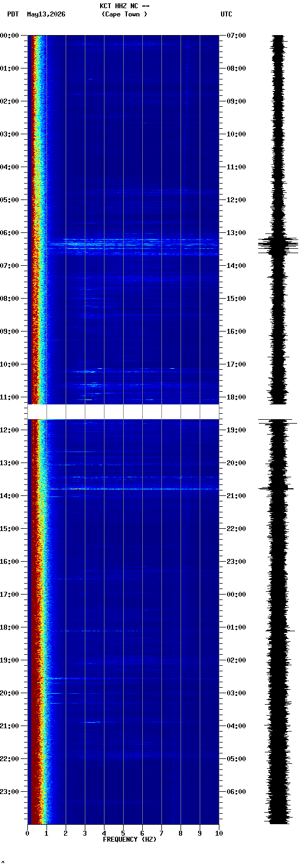The width and height of the screenshot is (302, 868).
Task: Click the seismogram amplitude burst near 13:20 UTC
Action: (278, 244)
